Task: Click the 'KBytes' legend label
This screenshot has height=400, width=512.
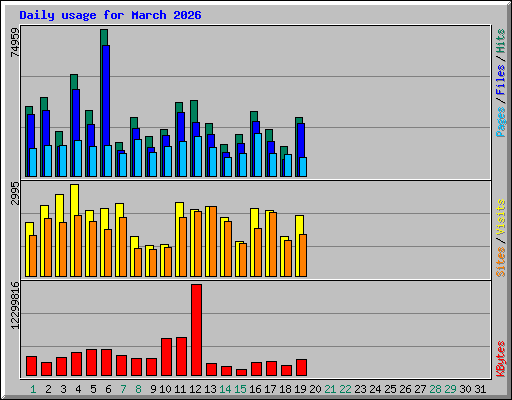Action: pos(500,359)
